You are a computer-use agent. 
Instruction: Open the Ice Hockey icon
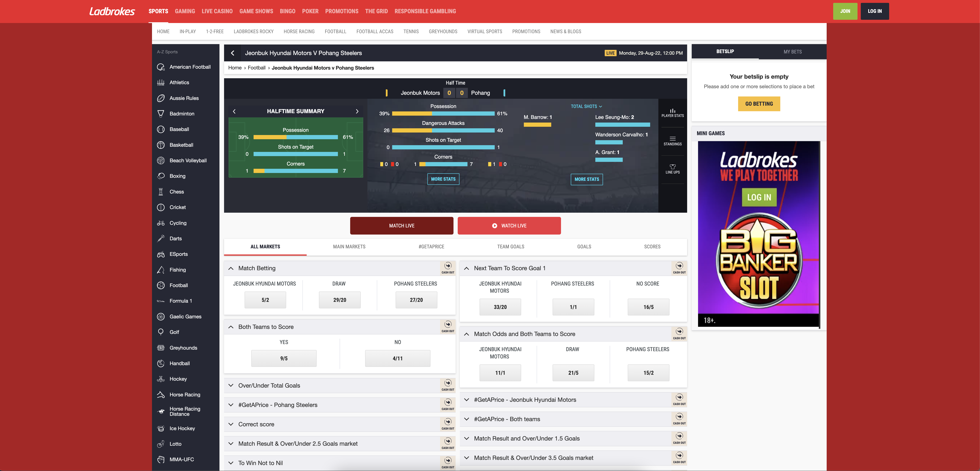click(x=161, y=429)
